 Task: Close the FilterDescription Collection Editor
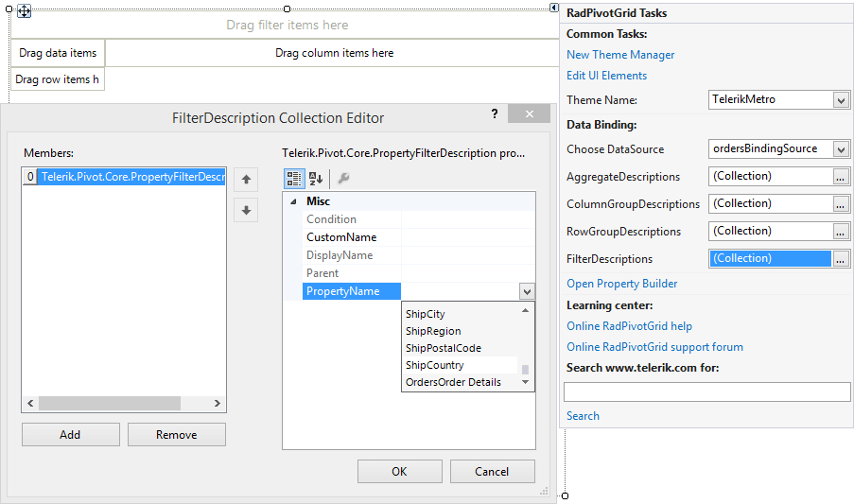[529, 113]
